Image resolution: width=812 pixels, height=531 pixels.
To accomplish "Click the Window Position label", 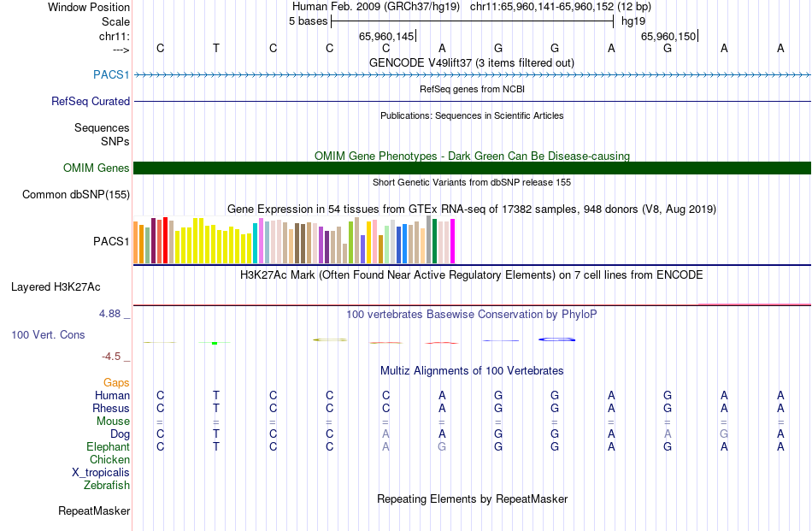I will 89,7.
